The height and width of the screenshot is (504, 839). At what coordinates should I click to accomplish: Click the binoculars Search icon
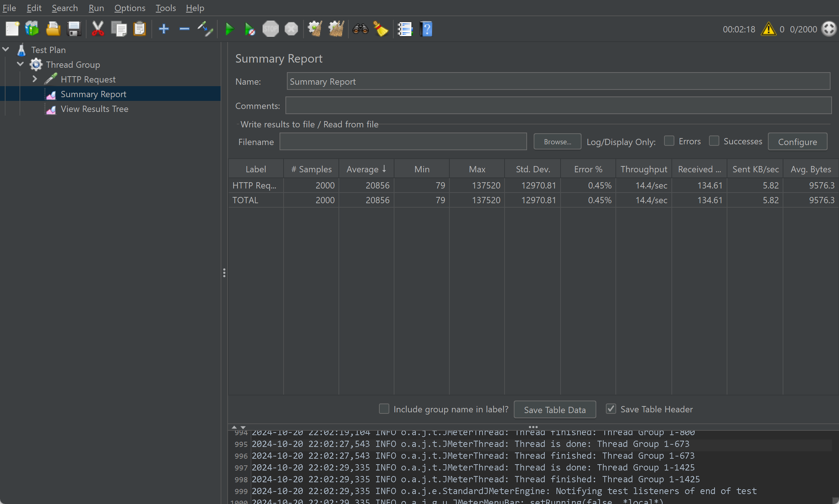point(360,29)
